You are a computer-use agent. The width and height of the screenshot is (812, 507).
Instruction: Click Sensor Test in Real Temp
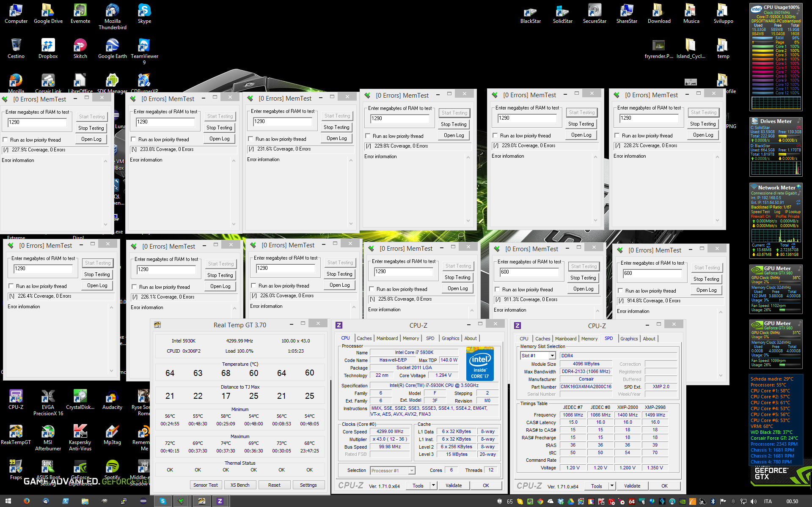pos(206,485)
